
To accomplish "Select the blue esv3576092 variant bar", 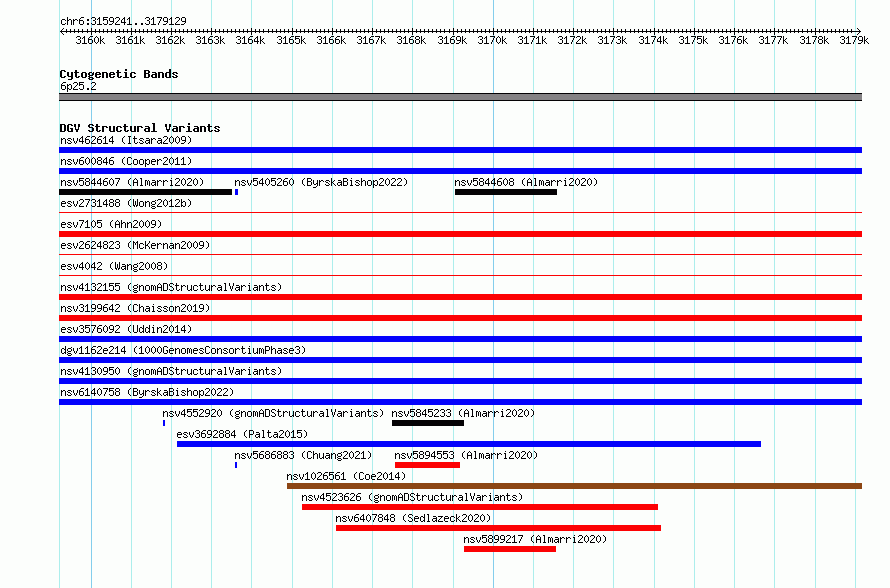I will [x=460, y=339].
